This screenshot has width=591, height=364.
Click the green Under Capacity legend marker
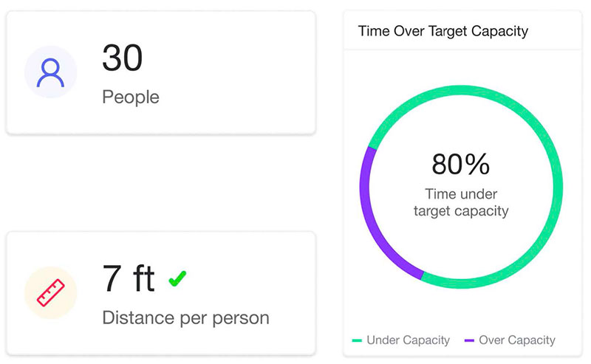pos(357,340)
